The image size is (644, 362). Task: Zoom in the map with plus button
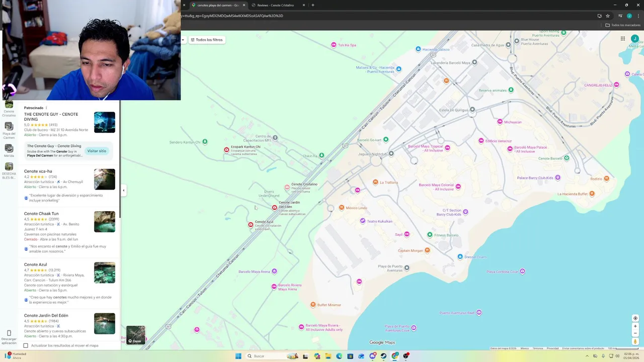tap(635, 326)
